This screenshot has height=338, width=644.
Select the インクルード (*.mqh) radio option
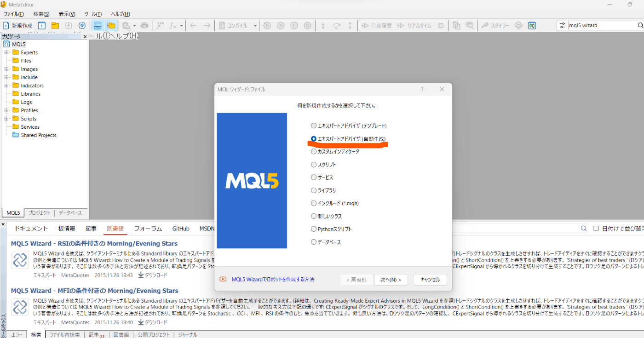tap(335, 203)
